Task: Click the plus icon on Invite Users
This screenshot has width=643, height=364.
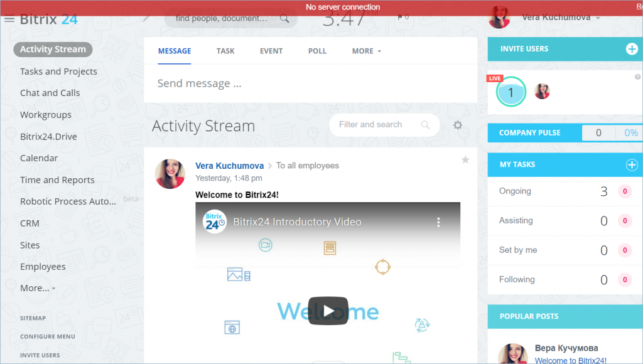Action: (x=632, y=49)
